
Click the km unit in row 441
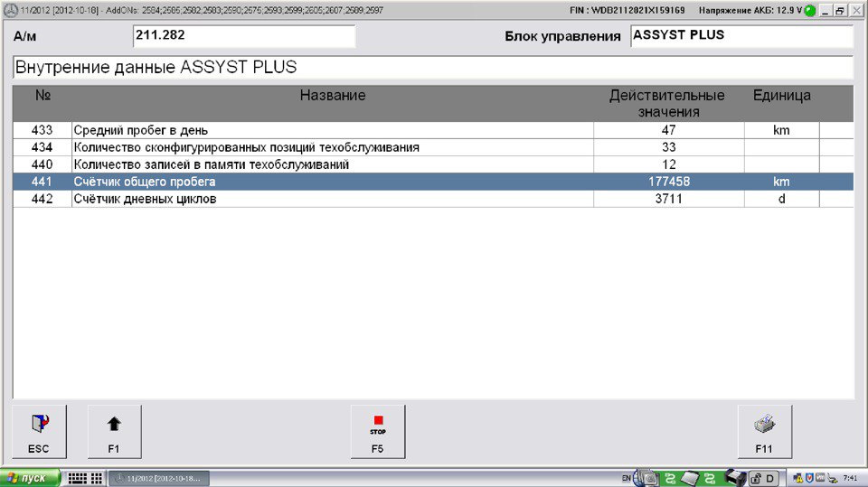[781, 182]
